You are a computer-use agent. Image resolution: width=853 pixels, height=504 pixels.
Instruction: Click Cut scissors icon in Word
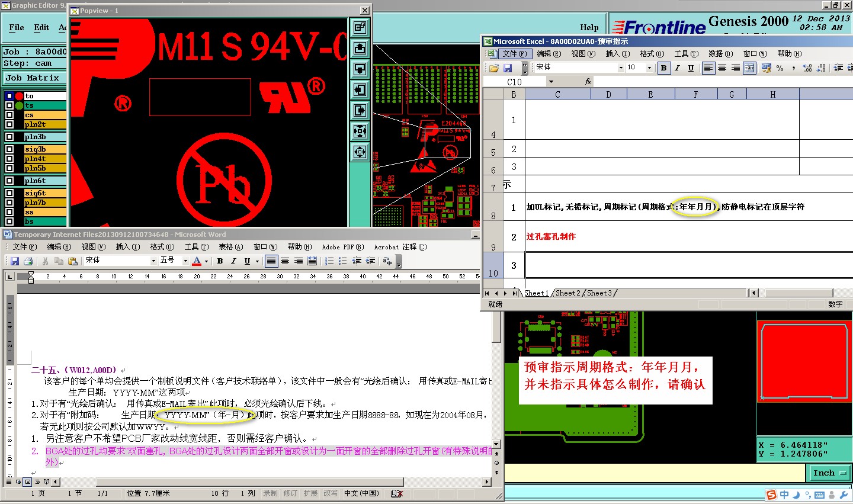[x=45, y=261]
